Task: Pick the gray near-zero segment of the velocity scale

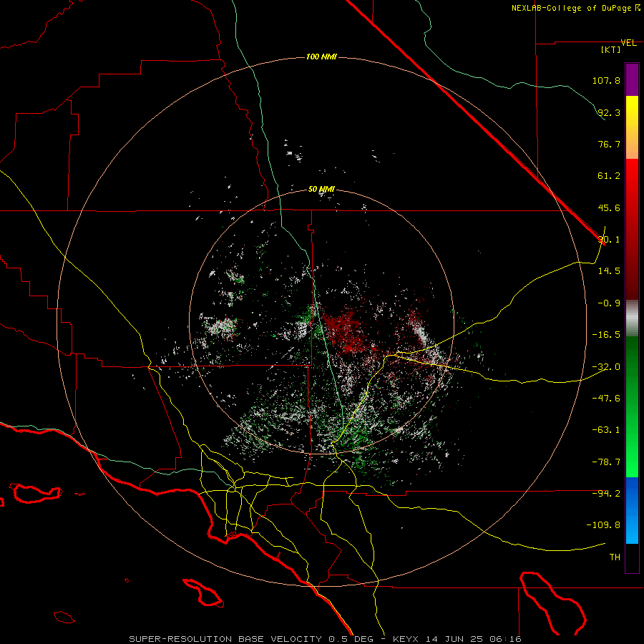Action: 632,318
